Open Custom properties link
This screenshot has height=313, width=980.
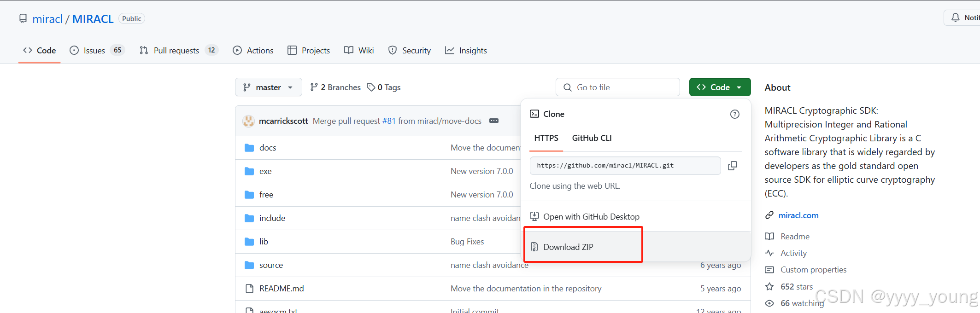(813, 269)
